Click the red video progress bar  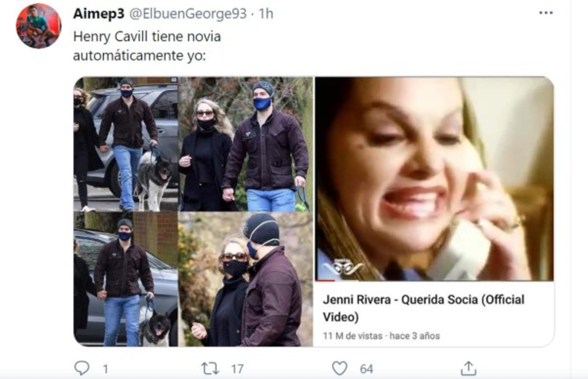(x=325, y=280)
